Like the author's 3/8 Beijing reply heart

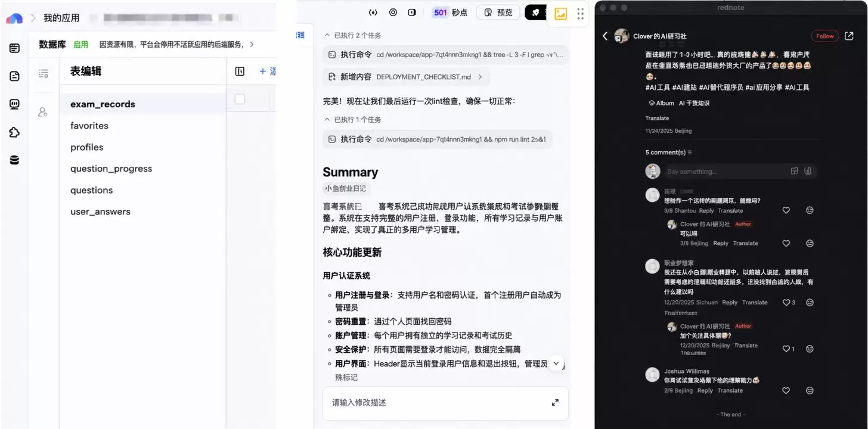point(786,243)
